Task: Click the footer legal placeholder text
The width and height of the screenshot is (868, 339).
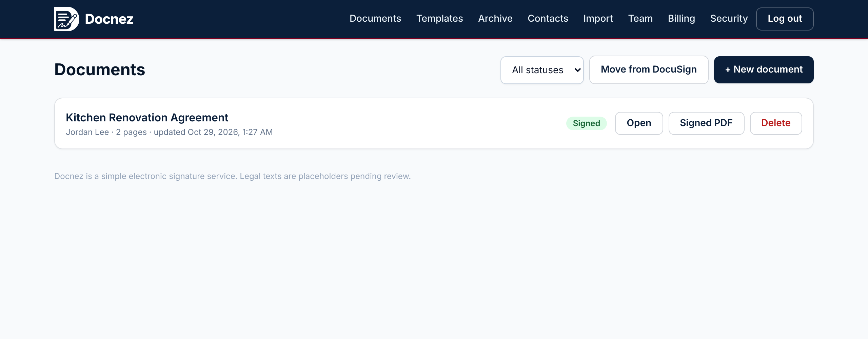Action: [232, 176]
